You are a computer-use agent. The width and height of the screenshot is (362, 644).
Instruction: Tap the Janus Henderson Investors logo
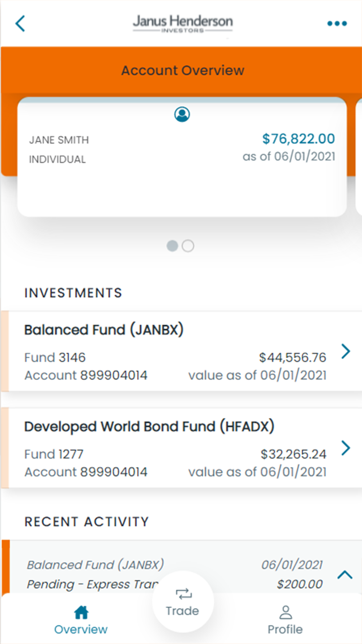pos(183,24)
